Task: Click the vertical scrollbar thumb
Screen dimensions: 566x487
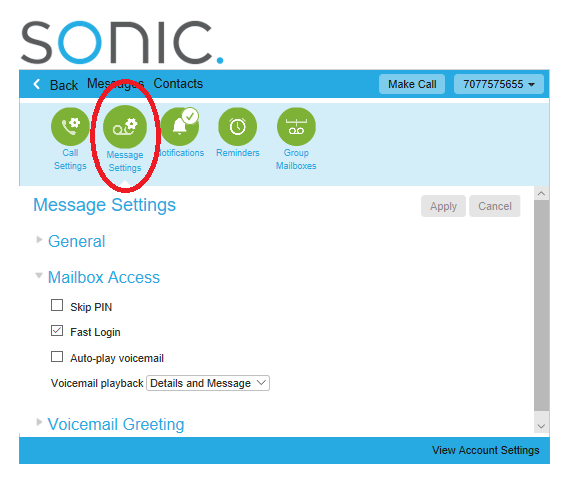Action: tap(541, 306)
